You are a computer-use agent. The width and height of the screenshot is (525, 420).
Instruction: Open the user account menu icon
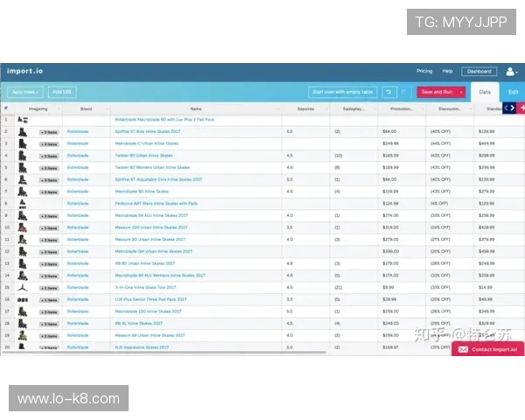[x=511, y=72]
